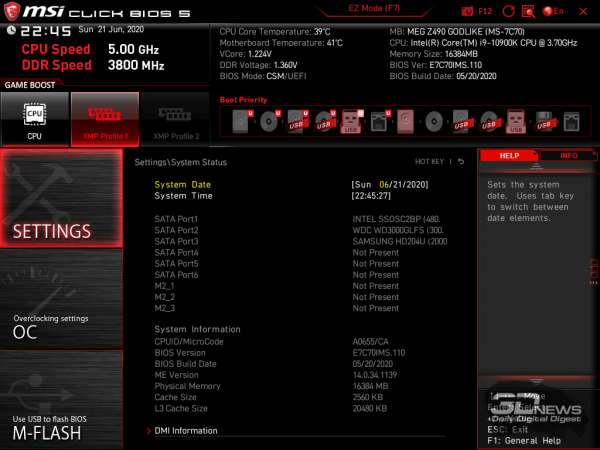
Task: Open the OC overclocking settings section
Action: click(60, 326)
